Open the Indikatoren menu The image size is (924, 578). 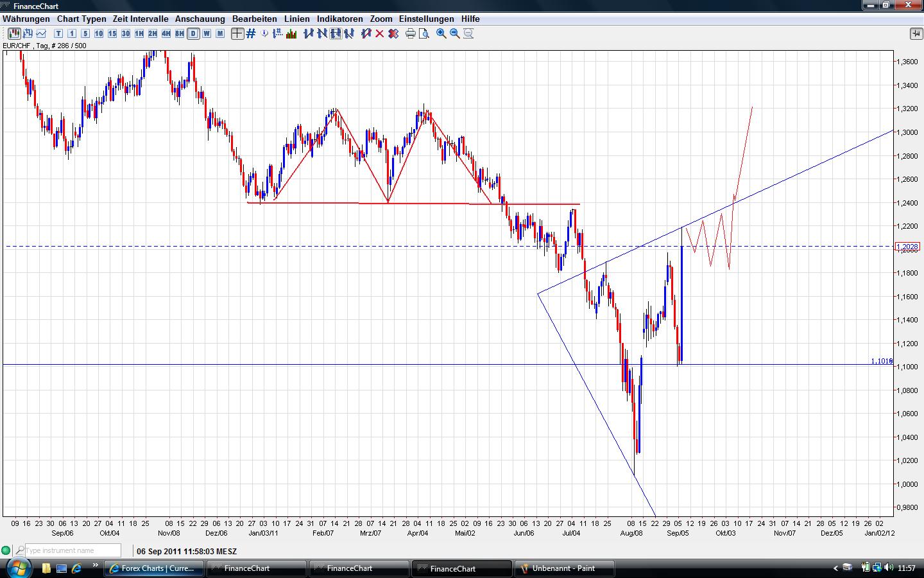pyautogui.click(x=340, y=19)
